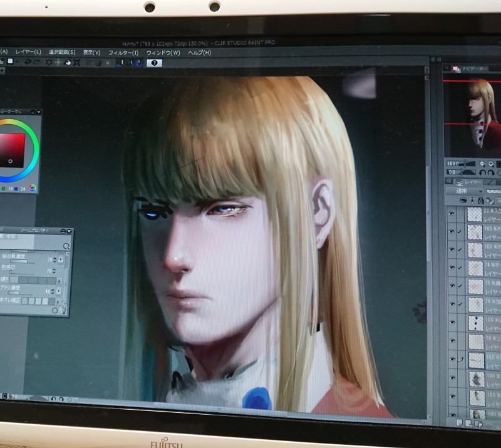Open the 通常 blending mode dropdown
The image size is (501, 448).
[x=465, y=191]
